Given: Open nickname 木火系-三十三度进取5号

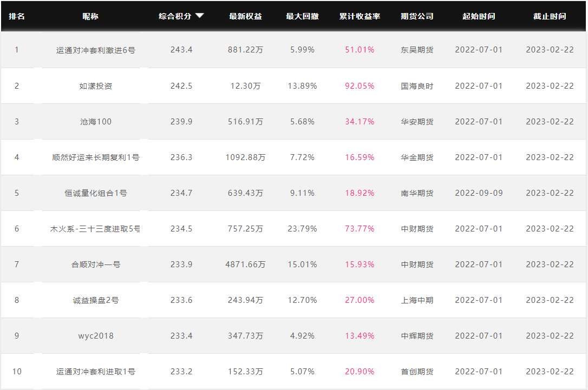Looking at the screenshot, I should pos(95,229).
